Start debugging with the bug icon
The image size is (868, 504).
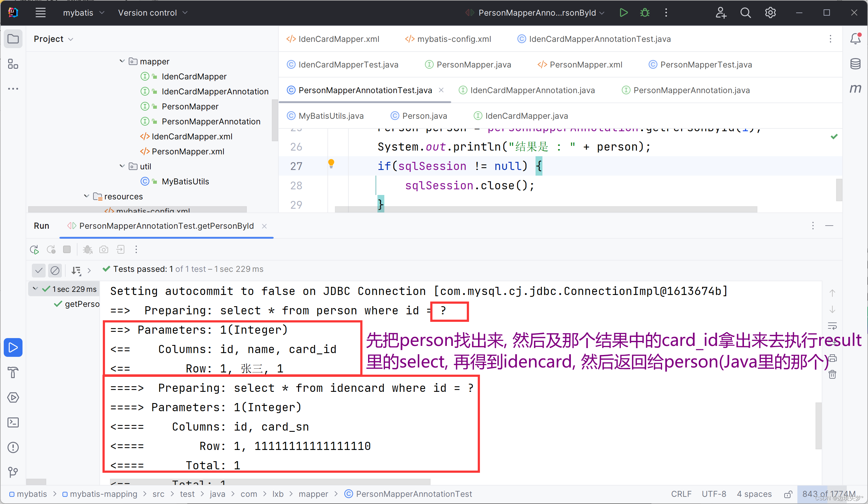pos(645,13)
